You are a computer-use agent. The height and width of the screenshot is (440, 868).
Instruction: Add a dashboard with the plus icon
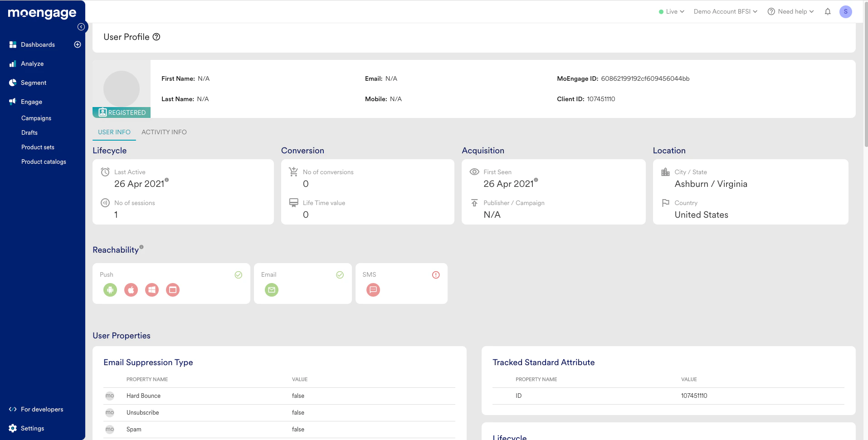78,44
